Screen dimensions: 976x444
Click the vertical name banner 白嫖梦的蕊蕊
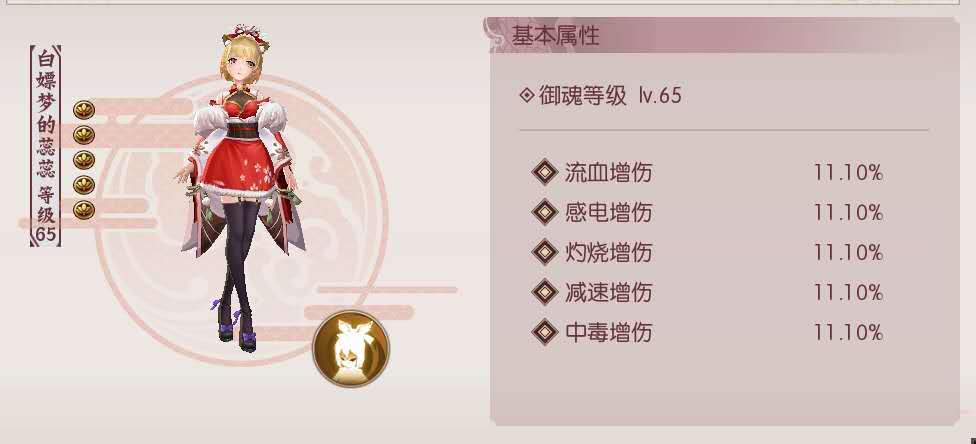(x=45, y=146)
